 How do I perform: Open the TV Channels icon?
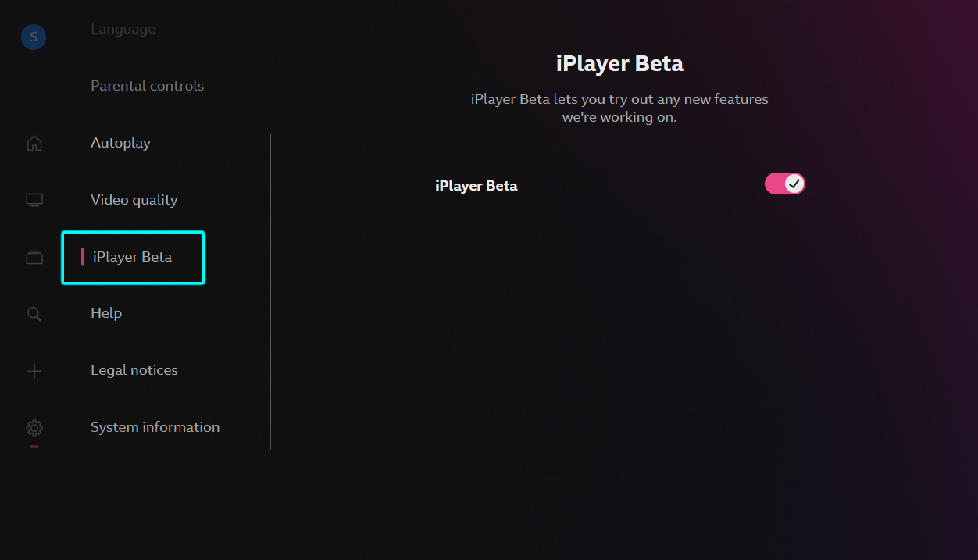click(x=34, y=200)
